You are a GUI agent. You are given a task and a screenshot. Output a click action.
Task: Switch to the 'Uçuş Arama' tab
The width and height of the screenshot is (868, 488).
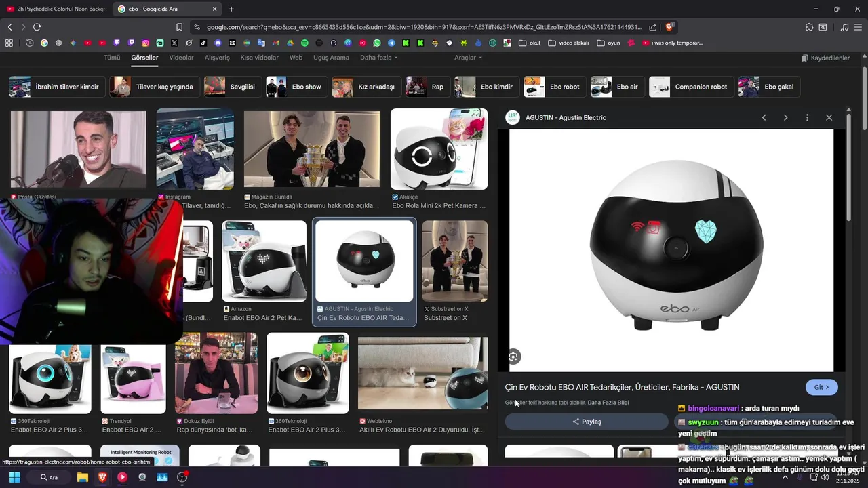[331, 58]
